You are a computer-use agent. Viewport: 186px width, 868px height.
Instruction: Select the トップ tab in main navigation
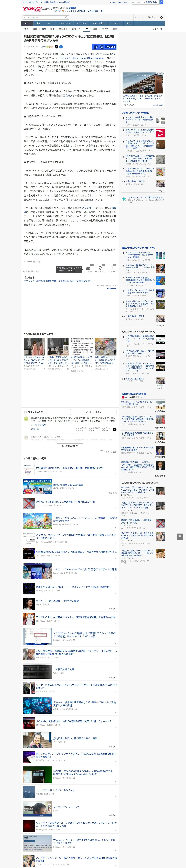click(x=27, y=23)
